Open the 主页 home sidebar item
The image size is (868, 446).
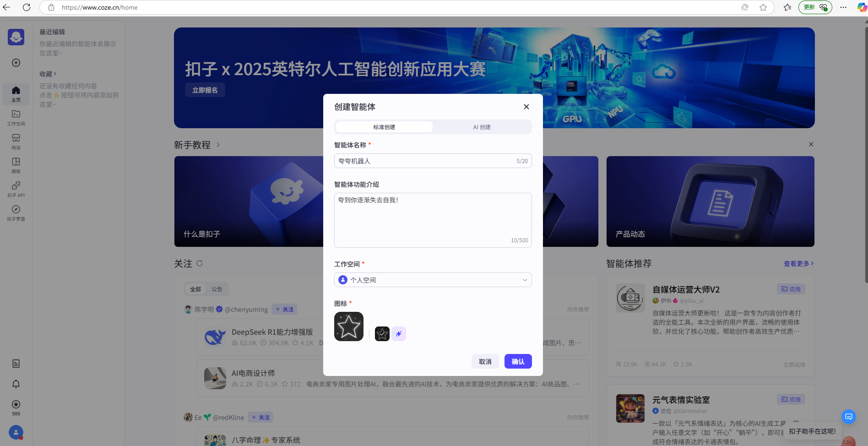pyautogui.click(x=16, y=94)
